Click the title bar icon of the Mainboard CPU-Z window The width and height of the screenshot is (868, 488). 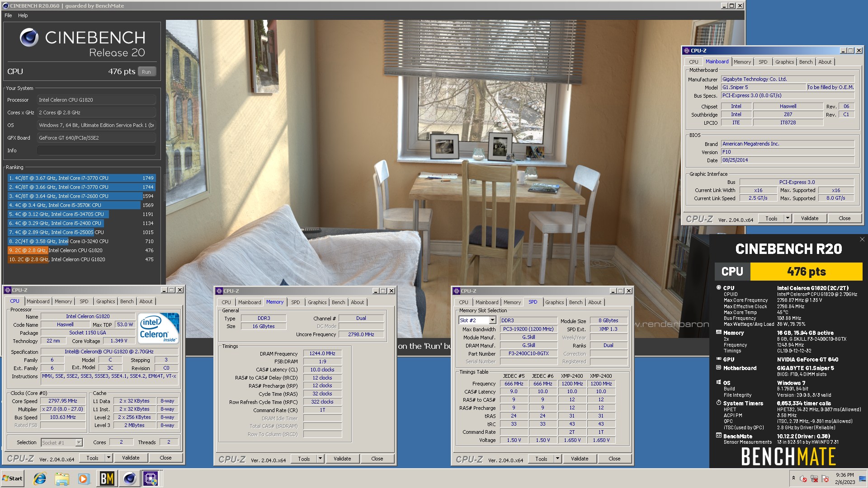pos(687,51)
